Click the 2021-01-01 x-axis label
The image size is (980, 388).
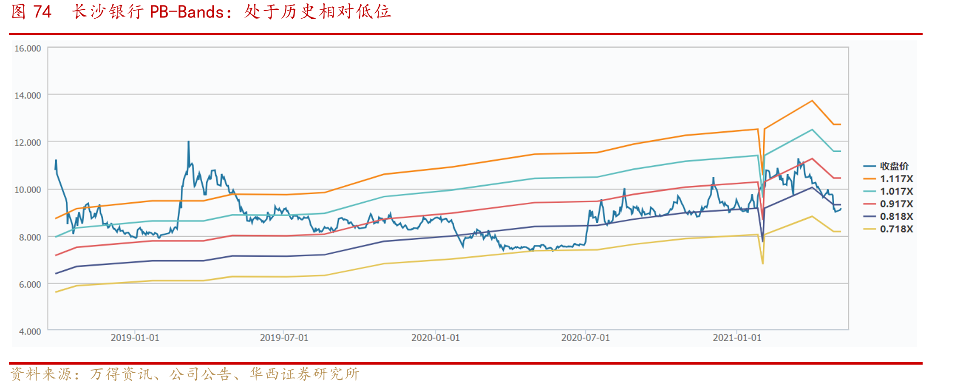(x=737, y=338)
